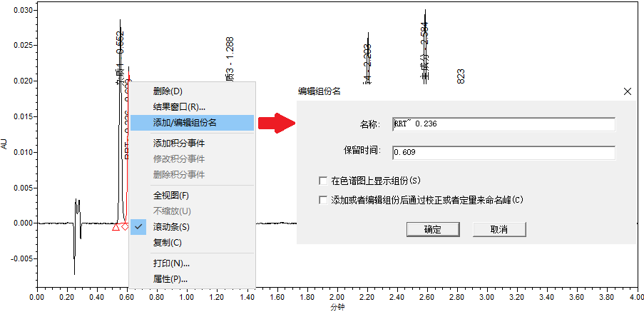Click the AU y-axis label
The width and height of the screenshot is (644, 312).
coord(4,144)
